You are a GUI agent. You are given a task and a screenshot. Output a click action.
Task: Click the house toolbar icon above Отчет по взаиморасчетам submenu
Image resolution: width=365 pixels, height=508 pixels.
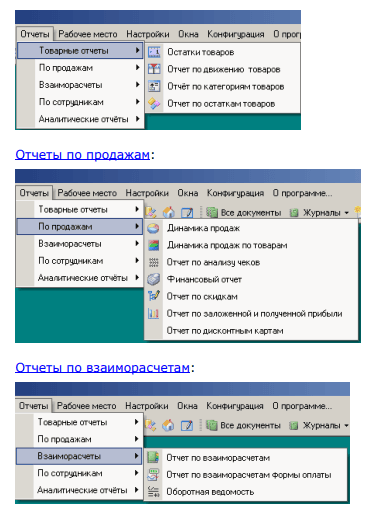[168, 425]
